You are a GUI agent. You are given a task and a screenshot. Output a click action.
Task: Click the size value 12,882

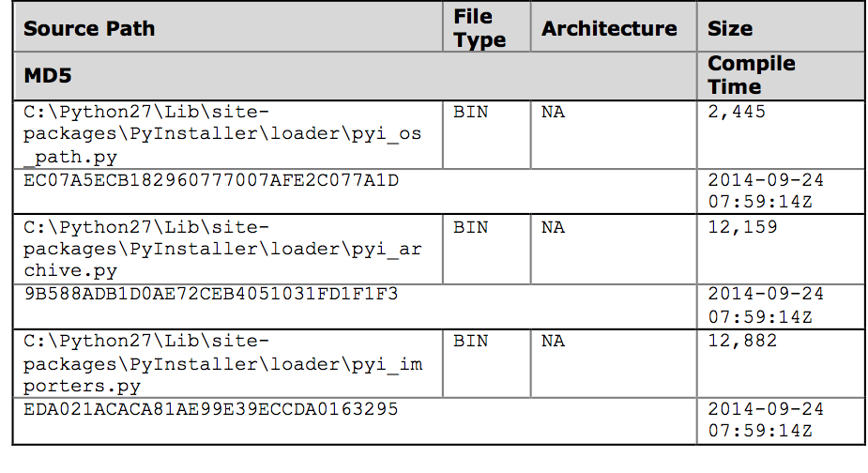click(x=743, y=342)
